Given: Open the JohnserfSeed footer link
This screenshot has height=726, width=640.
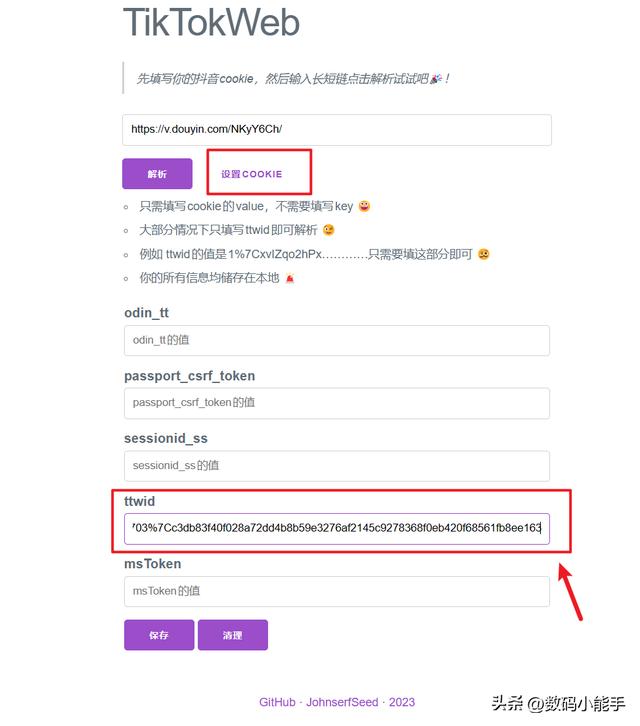Looking at the screenshot, I should pyautogui.click(x=342, y=702).
